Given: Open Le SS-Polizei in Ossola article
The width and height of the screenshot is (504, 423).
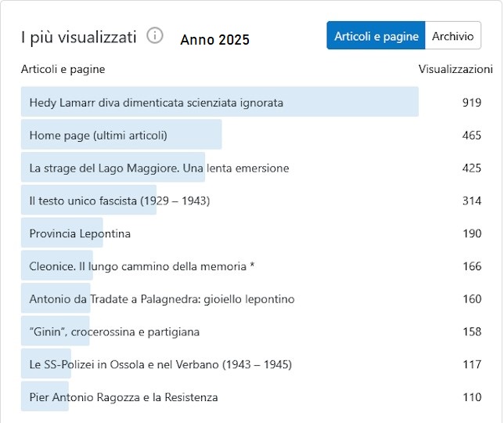Looking at the screenshot, I should 160,365.
